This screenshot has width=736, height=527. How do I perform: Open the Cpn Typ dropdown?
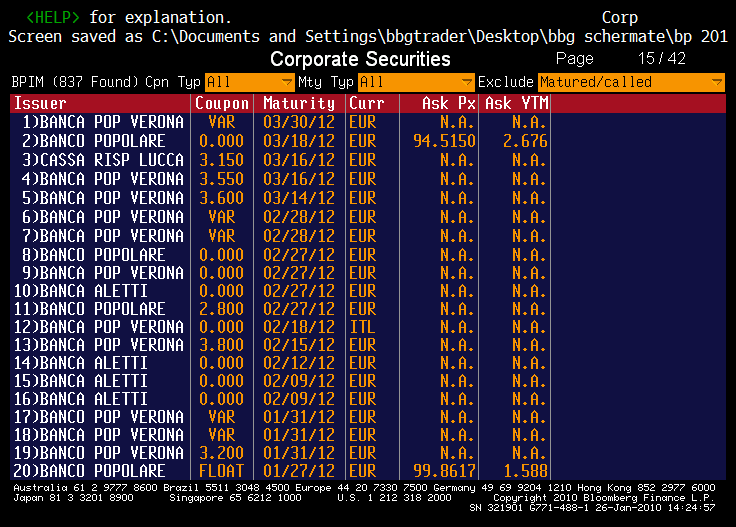point(249,82)
